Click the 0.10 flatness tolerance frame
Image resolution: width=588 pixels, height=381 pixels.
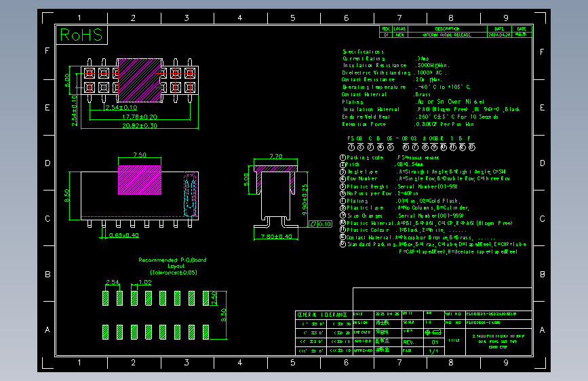[320, 224]
